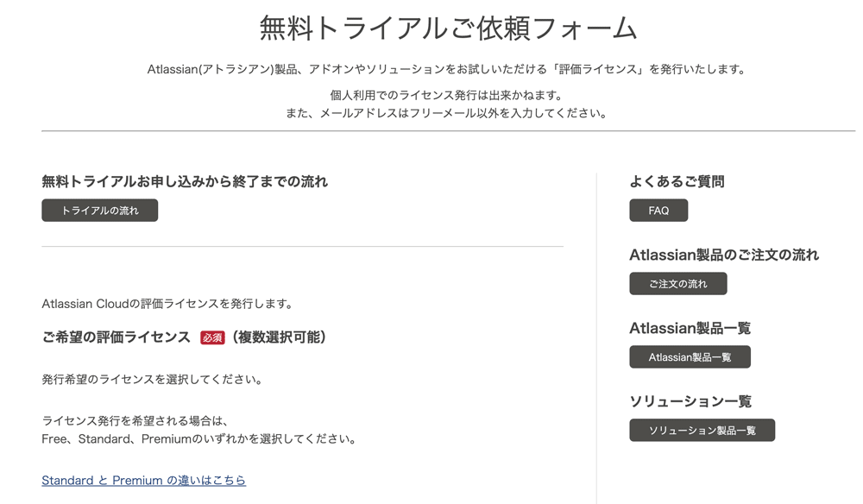
Task: Open the トライアルの流れ button
Action: [99, 211]
